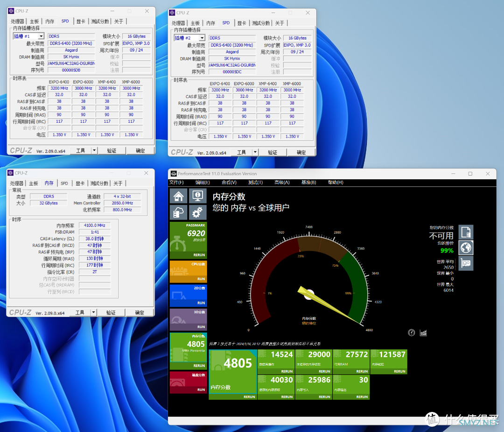This screenshot has width=504, height=432.
Task: Click the PerformanceTest window title icon
Action: point(174,174)
